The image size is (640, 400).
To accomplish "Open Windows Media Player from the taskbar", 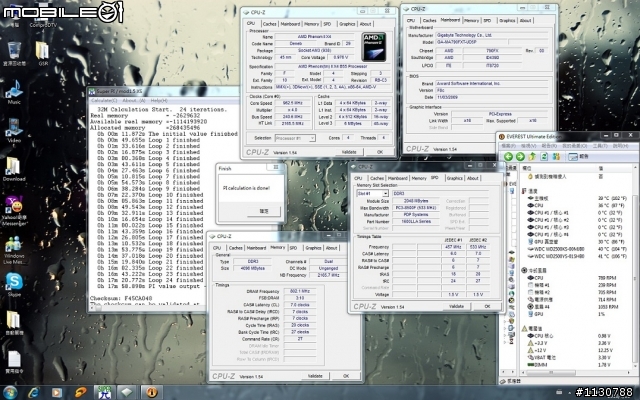I will tap(57, 392).
